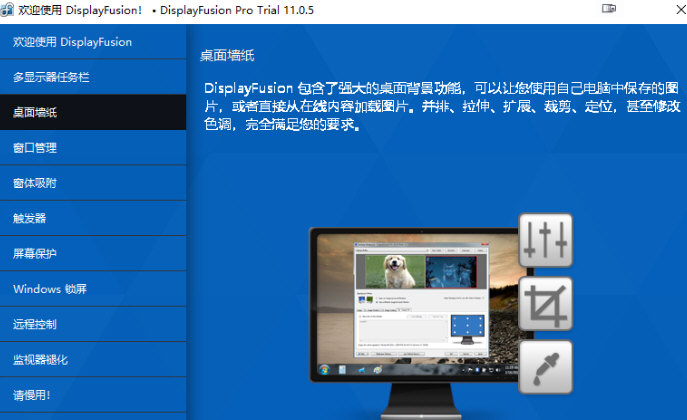Select the 远程控制 sidebar item
Image resolution: width=687 pixels, height=420 pixels.
[93, 324]
